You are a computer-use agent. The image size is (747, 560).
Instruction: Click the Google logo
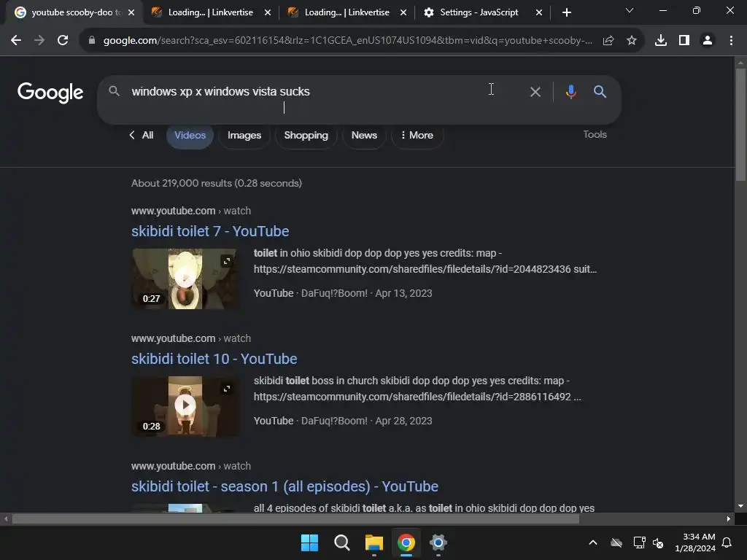pyautogui.click(x=50, y=93)
